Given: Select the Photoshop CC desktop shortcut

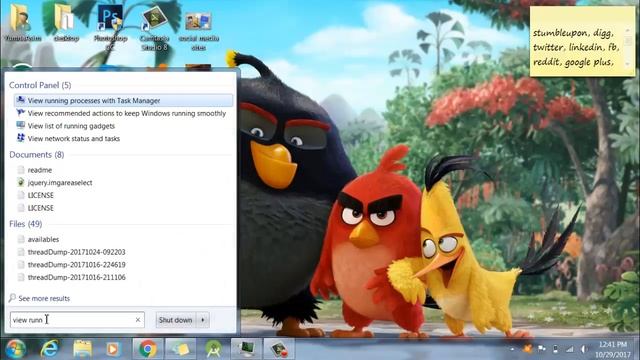Looking at the screenshot, I should 110,27.
